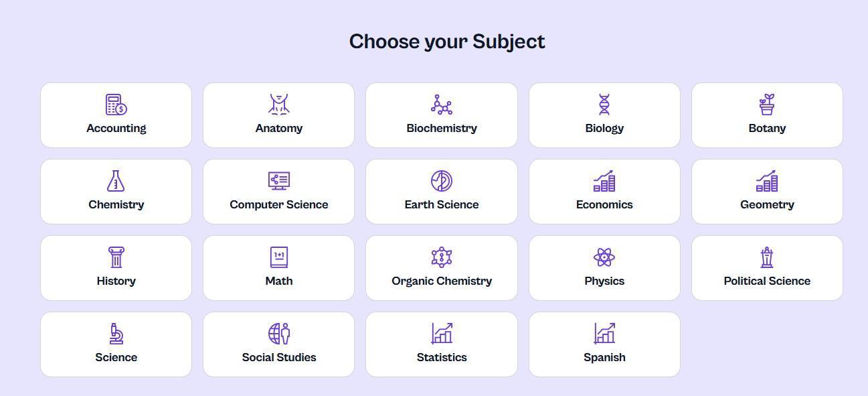This screenshot has height=396, width=868.
Task: Click the globe icon above Earth Science
Action: coord(441,180)
